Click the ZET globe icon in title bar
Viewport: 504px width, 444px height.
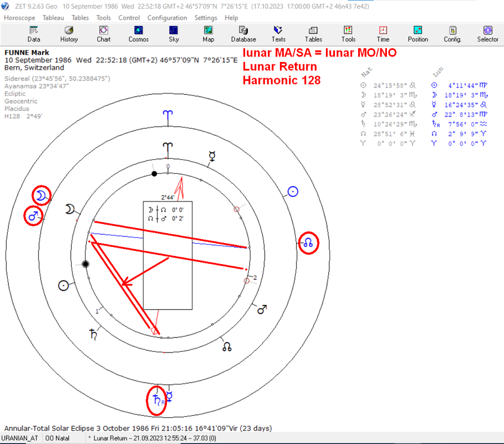click(5, 6)
